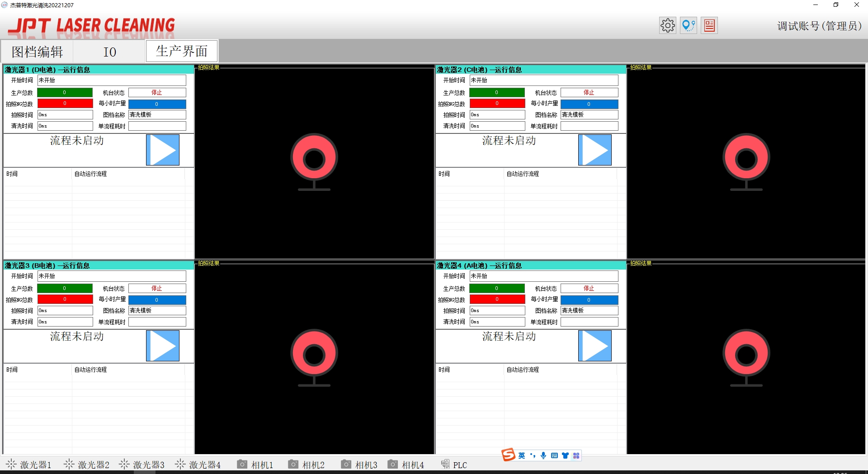The image size is (868, 474).
Task: Switch to the 图档编辑 tab
Action: point(38,52)
